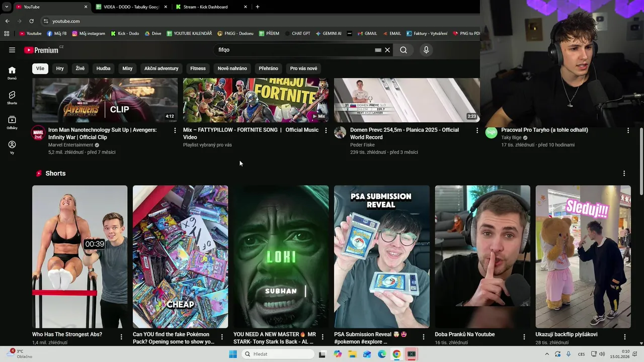Open the Chrome apps grid icon
The image size is (644, 362).
pos(7,34)
